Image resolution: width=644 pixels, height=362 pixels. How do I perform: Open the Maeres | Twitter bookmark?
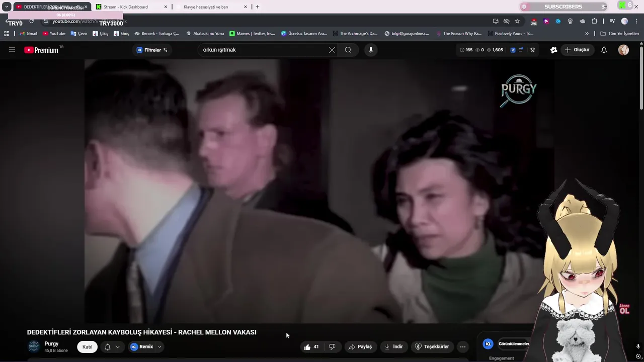click(252, 34)
